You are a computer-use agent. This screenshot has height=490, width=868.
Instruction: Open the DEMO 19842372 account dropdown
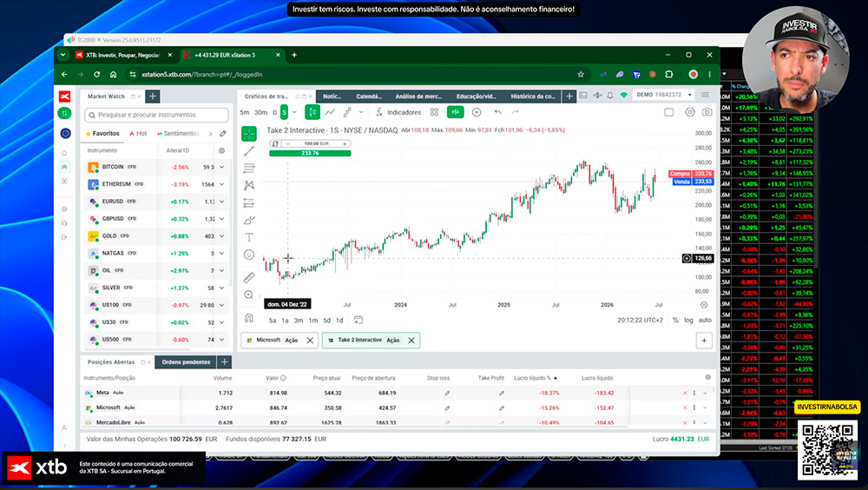click(x=663, y=95)
